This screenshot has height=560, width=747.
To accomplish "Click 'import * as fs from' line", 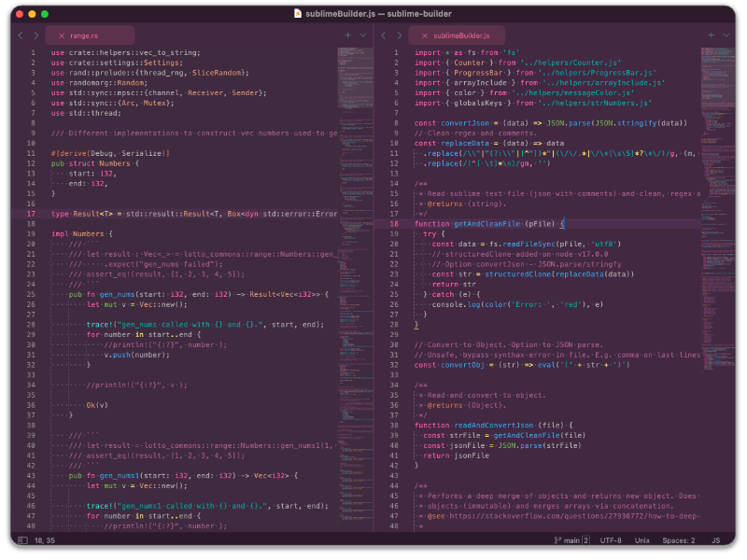I will click(466, 52).
